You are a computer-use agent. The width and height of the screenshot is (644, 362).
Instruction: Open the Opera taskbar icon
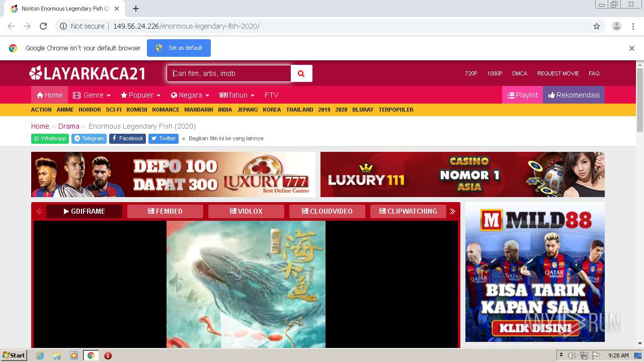(x=108, y=355)
